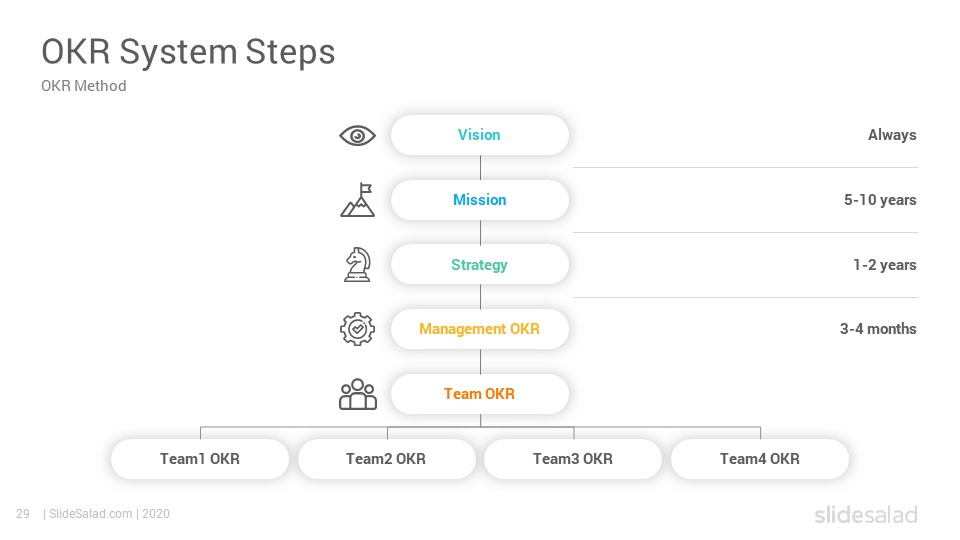The width and height of the screenshot is (960, 540).
Task: Select the Team1 OKR box
Action: coord(200,459)
